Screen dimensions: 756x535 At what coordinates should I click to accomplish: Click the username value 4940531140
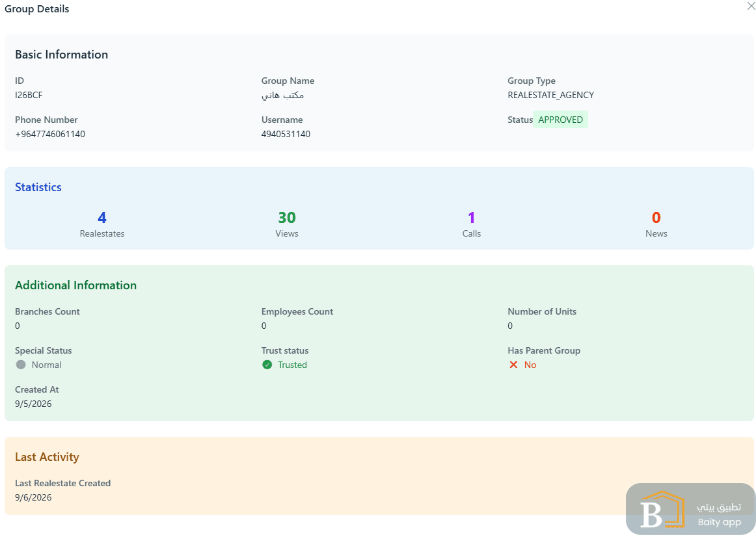[x=286, y=134]
